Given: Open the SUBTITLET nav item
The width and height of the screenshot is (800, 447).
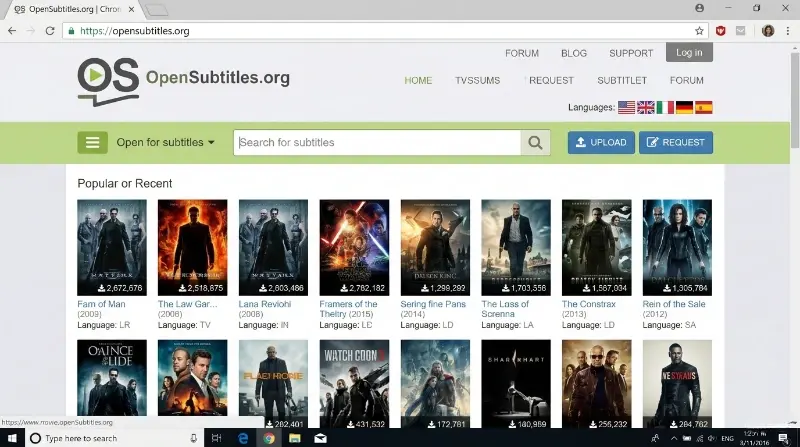Looking at the screenshot, I should 622,80.
